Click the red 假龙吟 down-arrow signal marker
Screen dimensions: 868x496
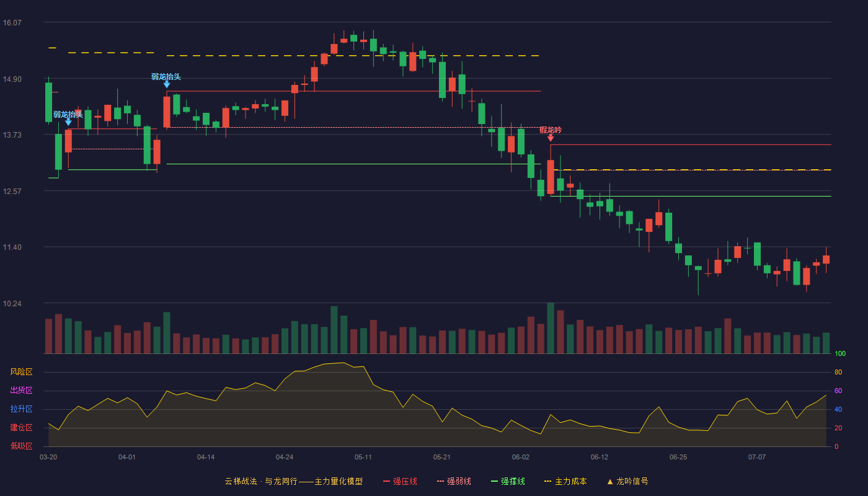tap(551, 138)
